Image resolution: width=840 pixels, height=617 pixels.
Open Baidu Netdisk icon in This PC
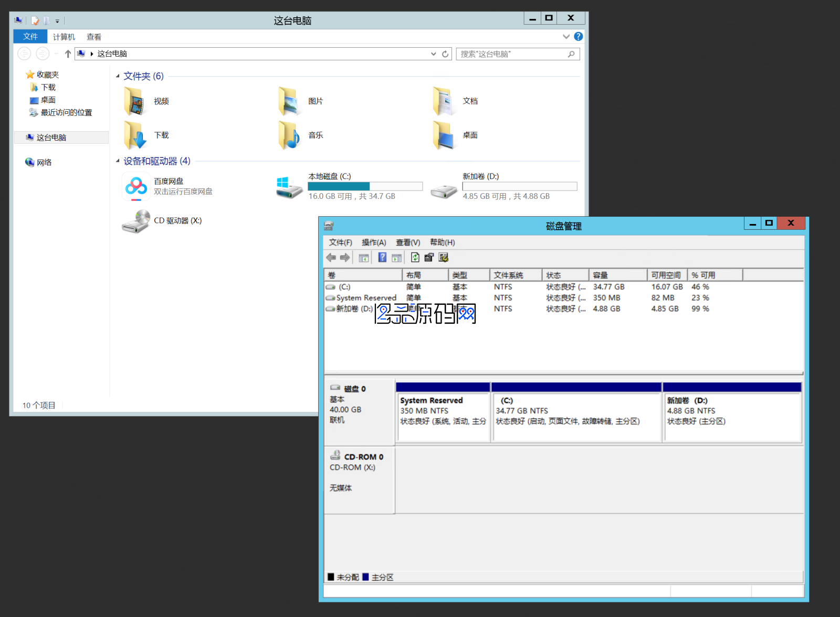click(x=136, y=187)
